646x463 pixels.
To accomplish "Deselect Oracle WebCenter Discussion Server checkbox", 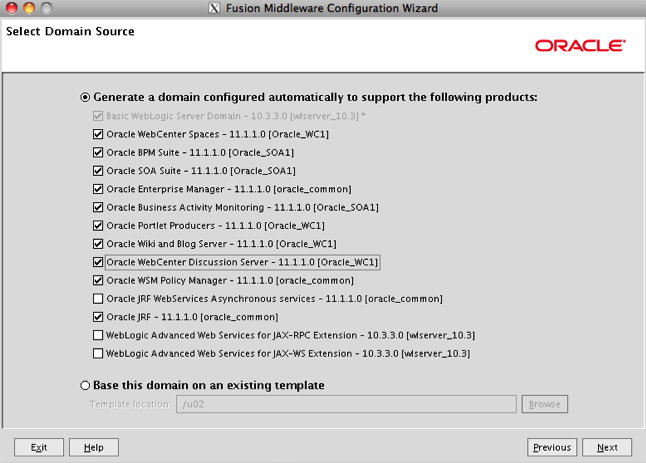I will click(x=98, y=262).
